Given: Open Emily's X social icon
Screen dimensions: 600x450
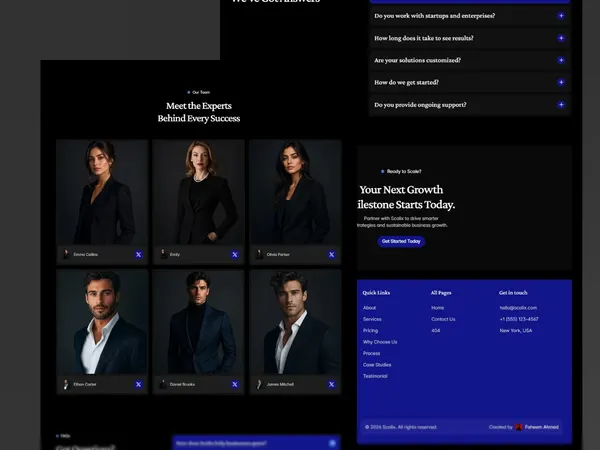Looking at the screenshot, I should pos(235,254).
